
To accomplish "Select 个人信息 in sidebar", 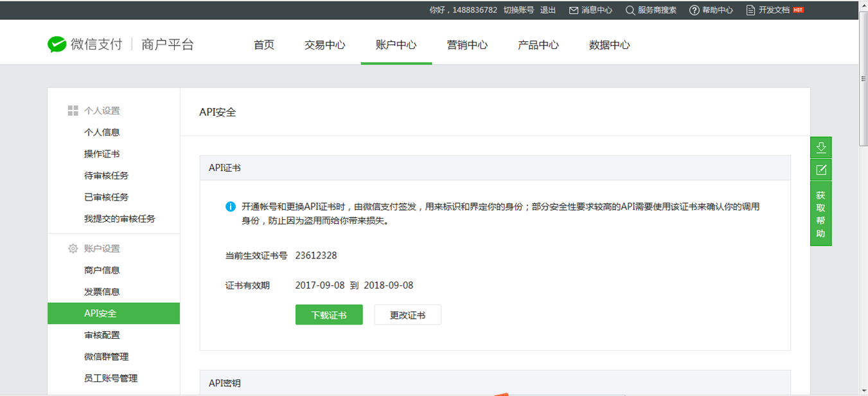I will (x=102, y=132).
